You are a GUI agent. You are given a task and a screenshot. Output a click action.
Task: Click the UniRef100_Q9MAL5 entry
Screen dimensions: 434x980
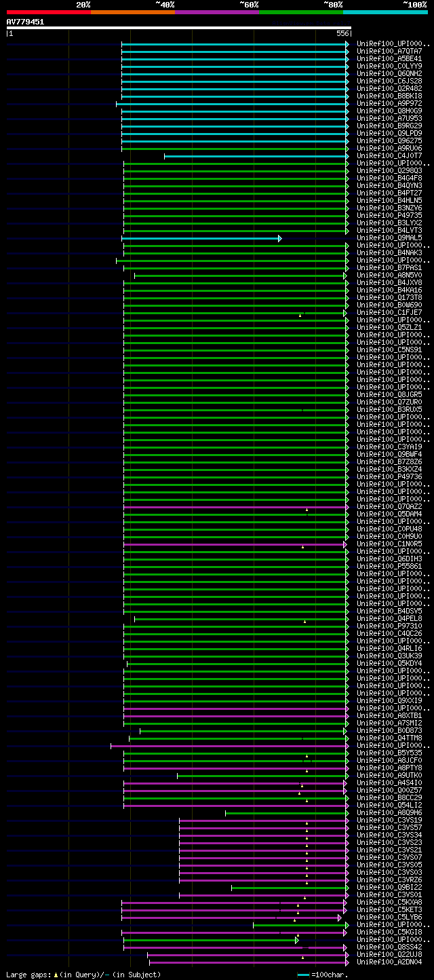pyautogui.click(x=389, y=238)
